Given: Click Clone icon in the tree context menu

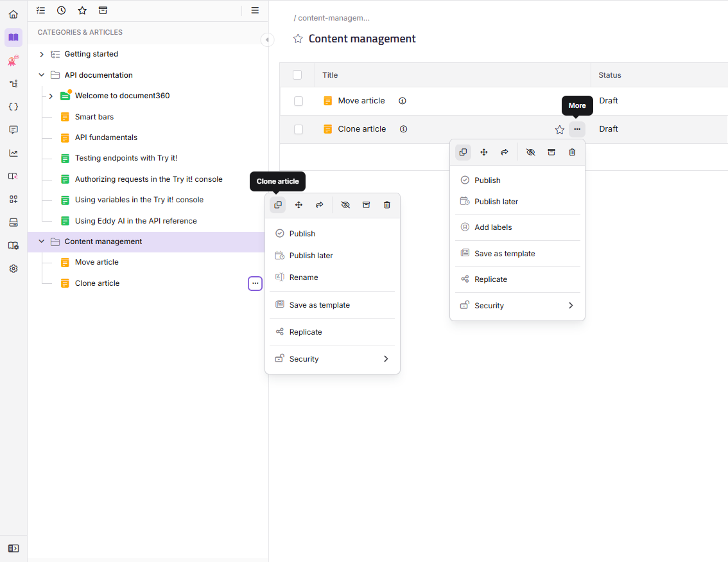Looking at the screenshot, I should click(277, 205).
